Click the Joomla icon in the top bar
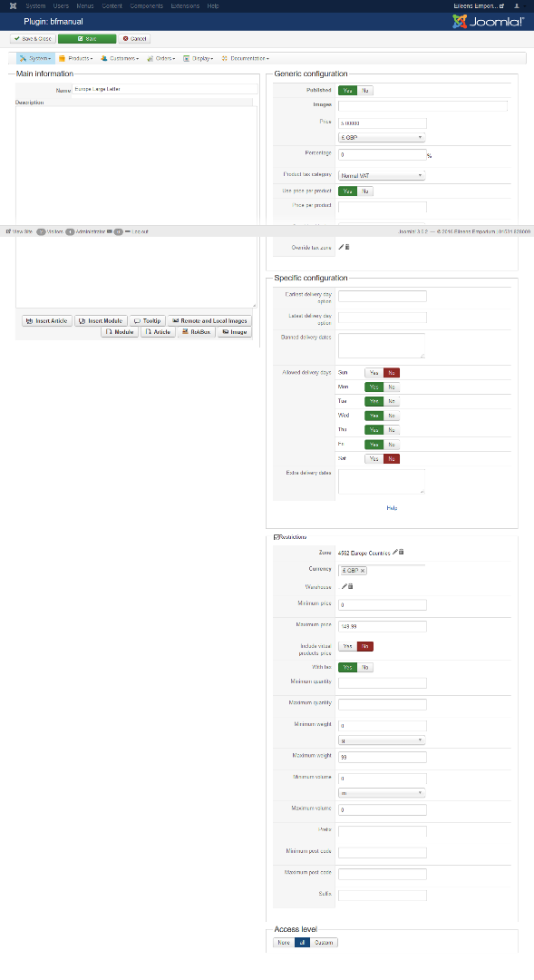This screenshot has height=980, width=534. click(13, 5)
